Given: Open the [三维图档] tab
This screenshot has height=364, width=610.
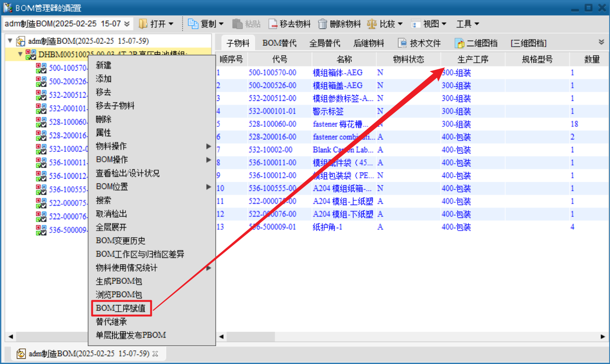Looking at the screenshot, I should pyautogui.click(x=528, y=43).
